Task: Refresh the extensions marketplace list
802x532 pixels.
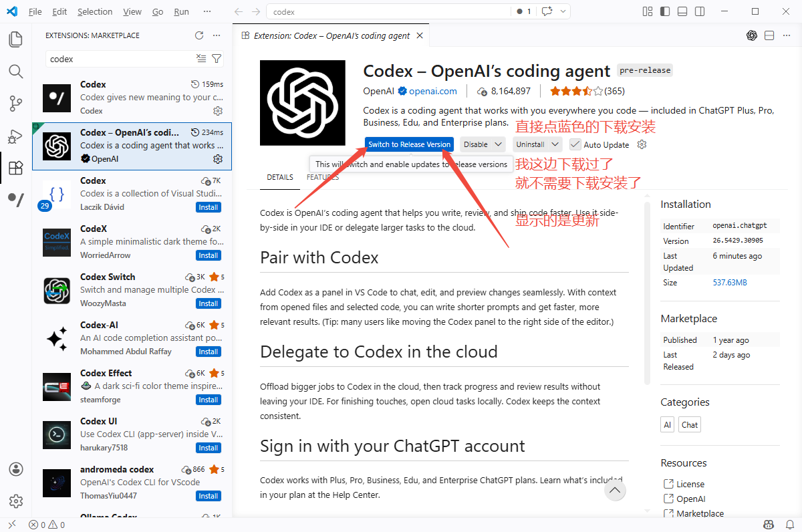Action: pos(198,35)
